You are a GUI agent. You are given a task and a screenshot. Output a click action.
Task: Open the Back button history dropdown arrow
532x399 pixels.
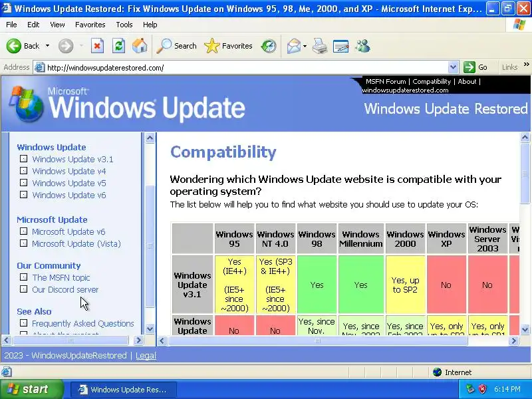click(x=47, y=46)
